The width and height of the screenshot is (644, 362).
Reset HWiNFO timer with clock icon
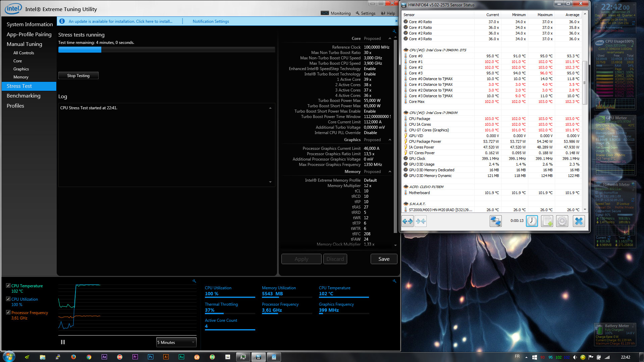(532, 221)
